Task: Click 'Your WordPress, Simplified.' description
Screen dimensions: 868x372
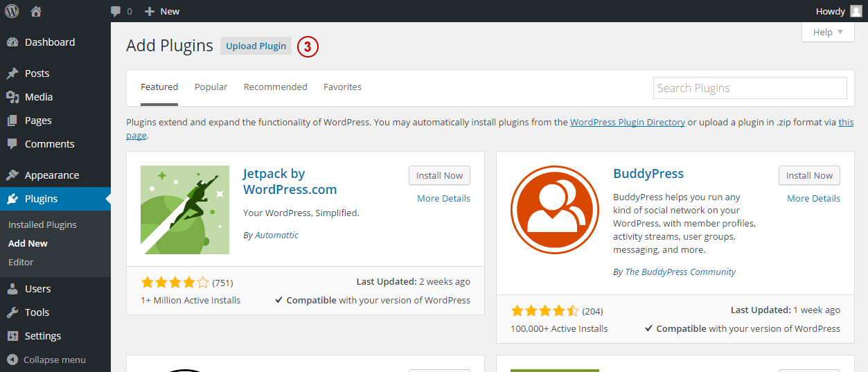Action: pos(301,213)
